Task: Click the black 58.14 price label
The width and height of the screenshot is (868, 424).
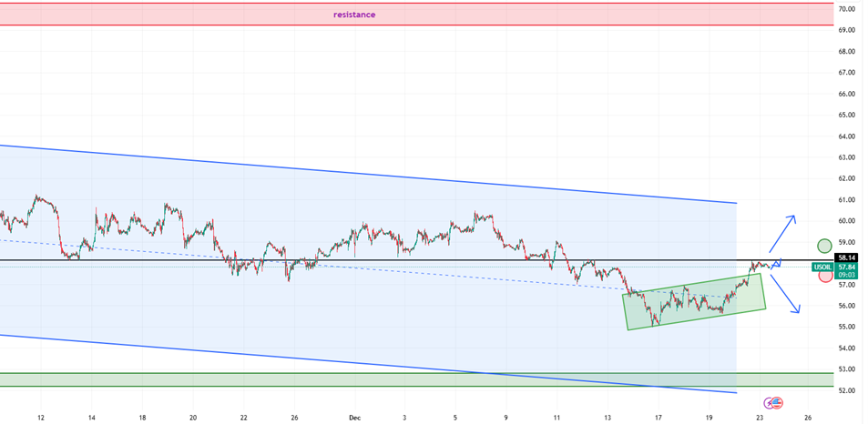Action: (x=846, y=258)
